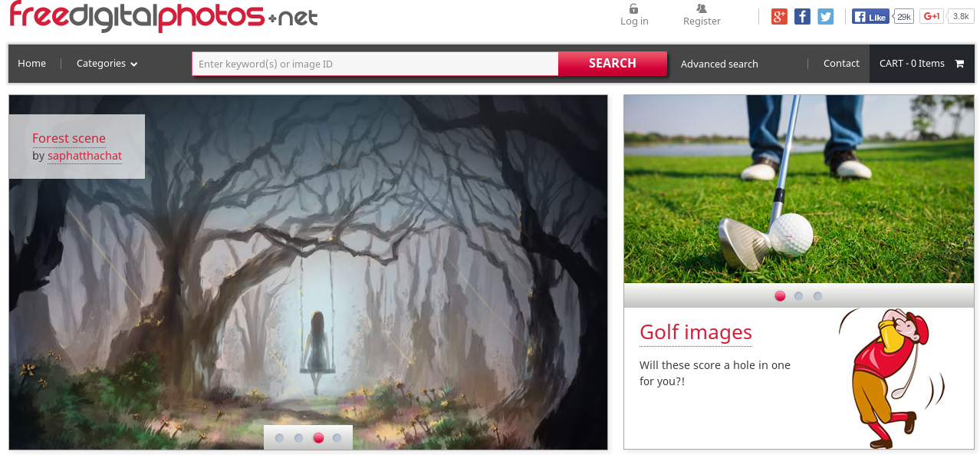
Task: Select the first dot of forest slideshow
Action: (x=279, y=438)
